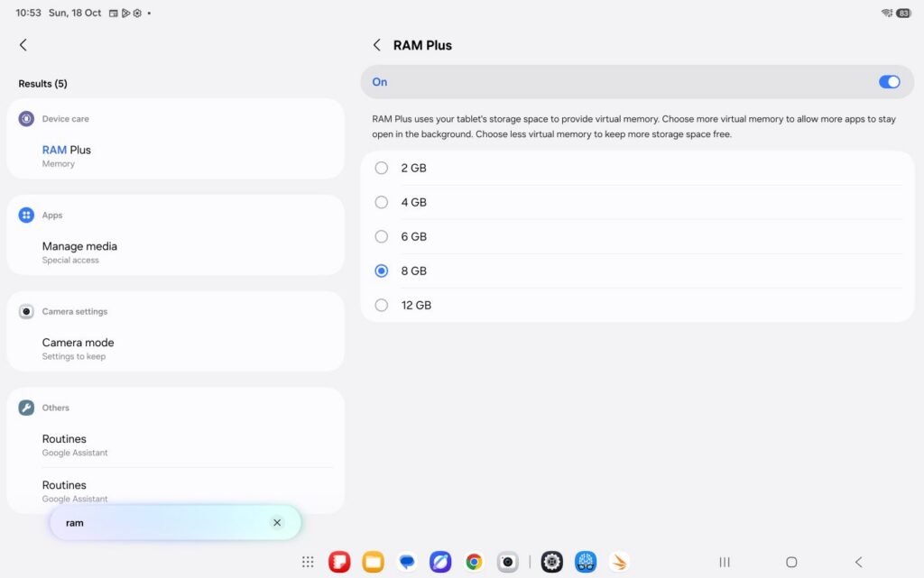Screen dimensions: 924x578
Task: Tap the navigation bar back arrow
Action: coord(859,562)
